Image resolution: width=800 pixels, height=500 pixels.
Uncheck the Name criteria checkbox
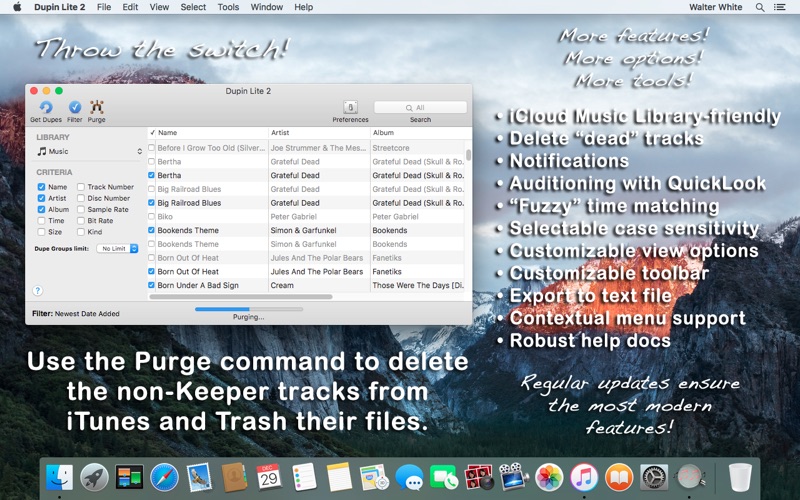pos(41,187)
